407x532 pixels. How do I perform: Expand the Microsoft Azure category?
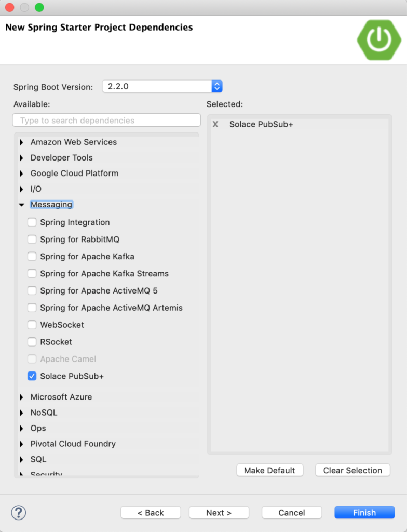tap(21, 397)
